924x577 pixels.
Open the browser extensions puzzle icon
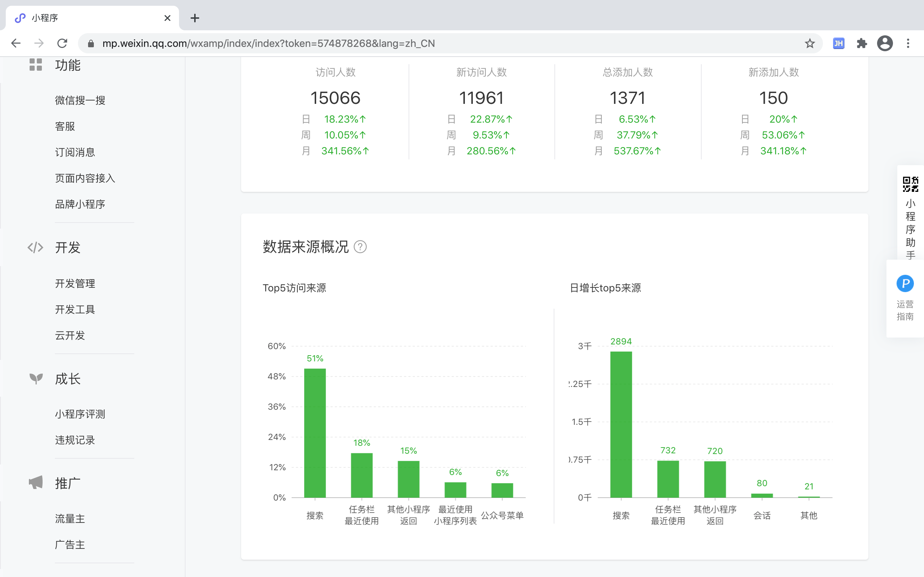[x=862, y=44]
